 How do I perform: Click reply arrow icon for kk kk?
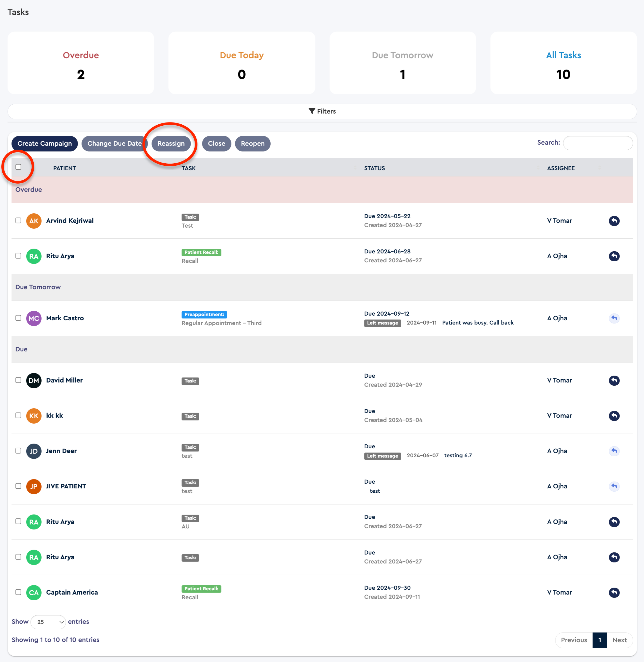click(x=614, y=416)
